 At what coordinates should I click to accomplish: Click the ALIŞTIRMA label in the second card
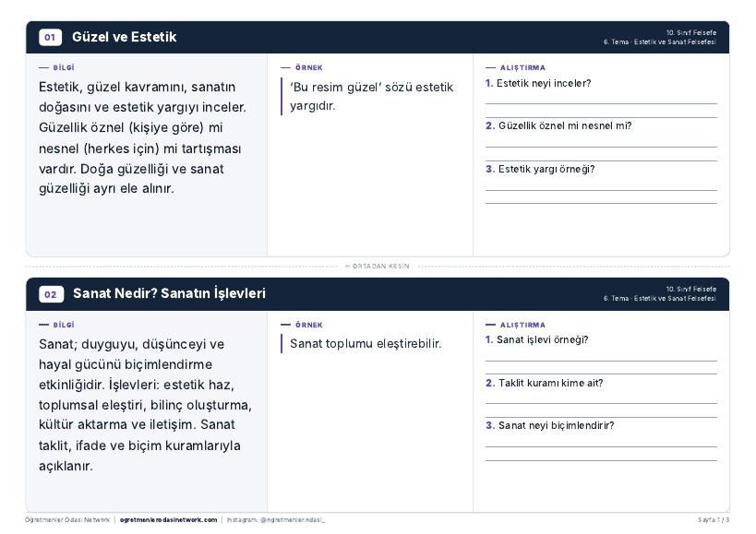click(522, 325)
